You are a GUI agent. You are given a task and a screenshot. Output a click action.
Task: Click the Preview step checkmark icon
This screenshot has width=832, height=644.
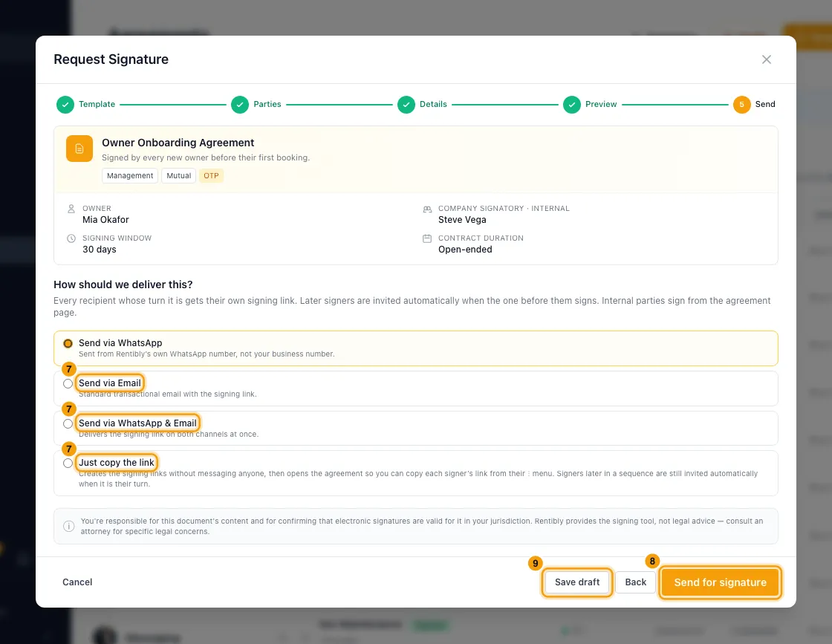(571, 105)
